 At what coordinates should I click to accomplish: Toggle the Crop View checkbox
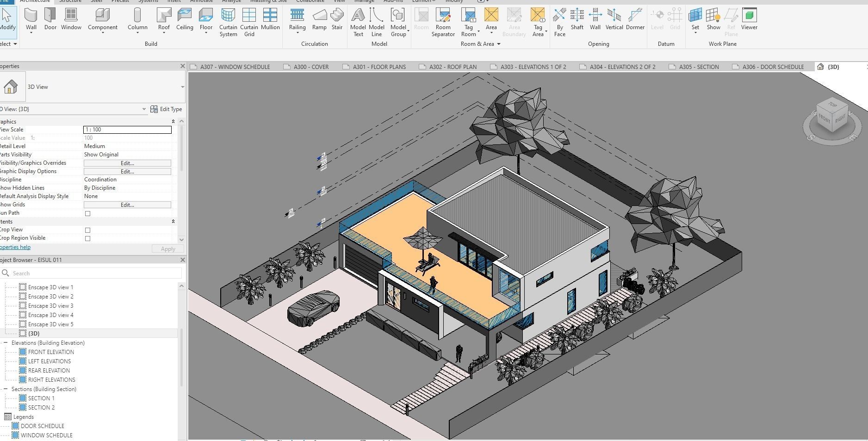[x=87, y=230]
